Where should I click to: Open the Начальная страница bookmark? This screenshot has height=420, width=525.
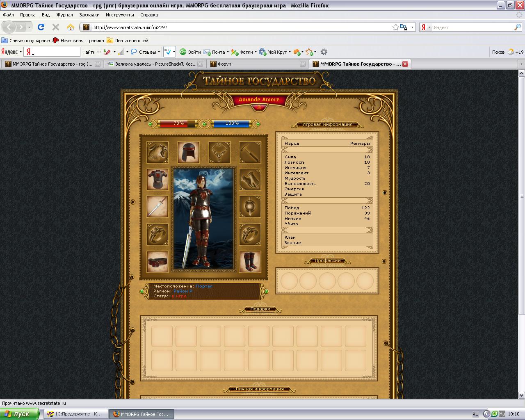(78, 41)
